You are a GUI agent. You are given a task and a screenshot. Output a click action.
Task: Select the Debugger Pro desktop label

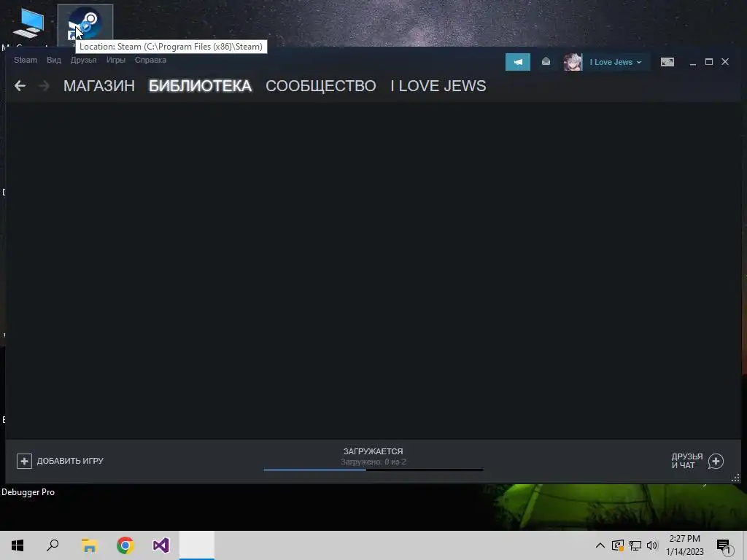(x=28, y=492)
